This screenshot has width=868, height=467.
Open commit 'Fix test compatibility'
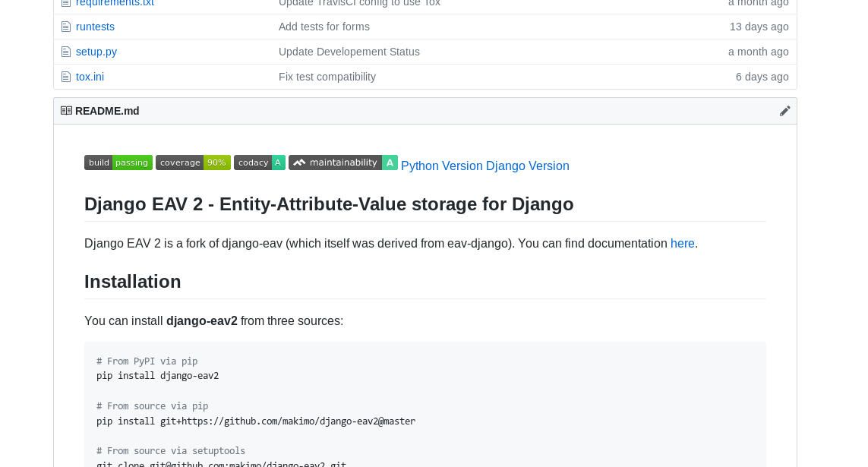327,77
